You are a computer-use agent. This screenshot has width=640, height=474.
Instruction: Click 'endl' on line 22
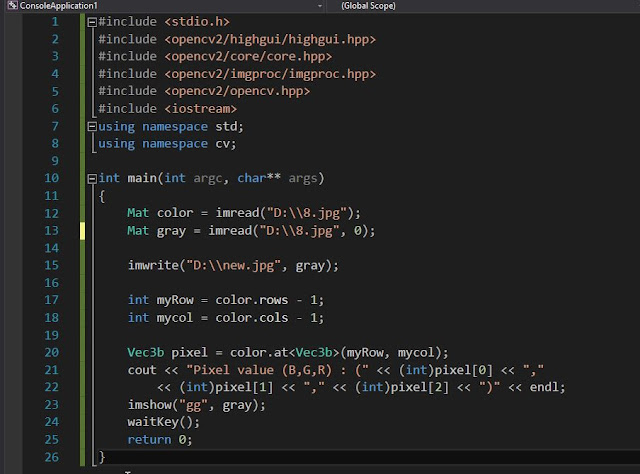coord(544,387)
